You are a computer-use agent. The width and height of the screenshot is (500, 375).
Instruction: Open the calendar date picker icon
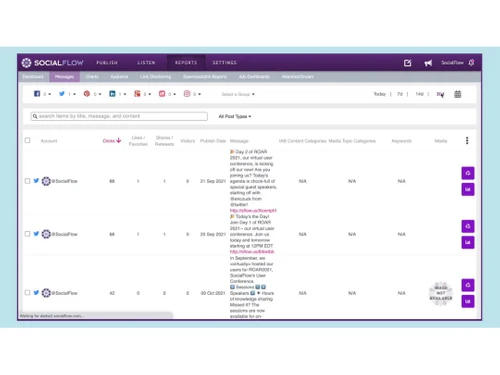tap(458, 94)
